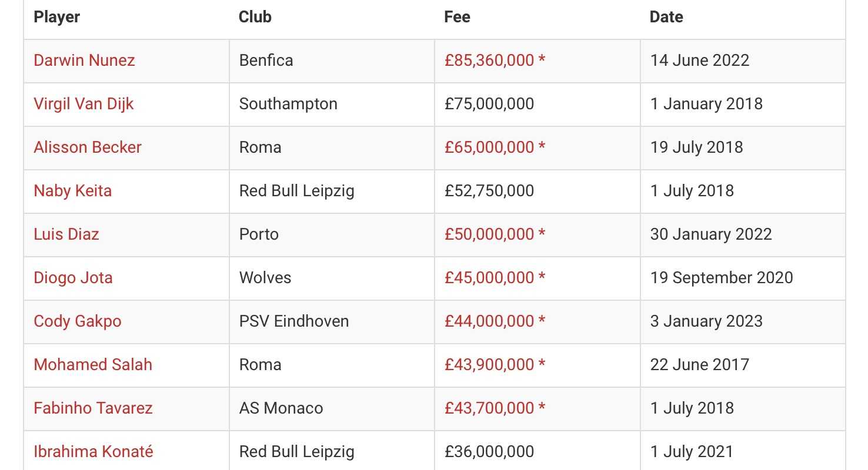Click the £85,360,000 fee link

tap(495, 61)
